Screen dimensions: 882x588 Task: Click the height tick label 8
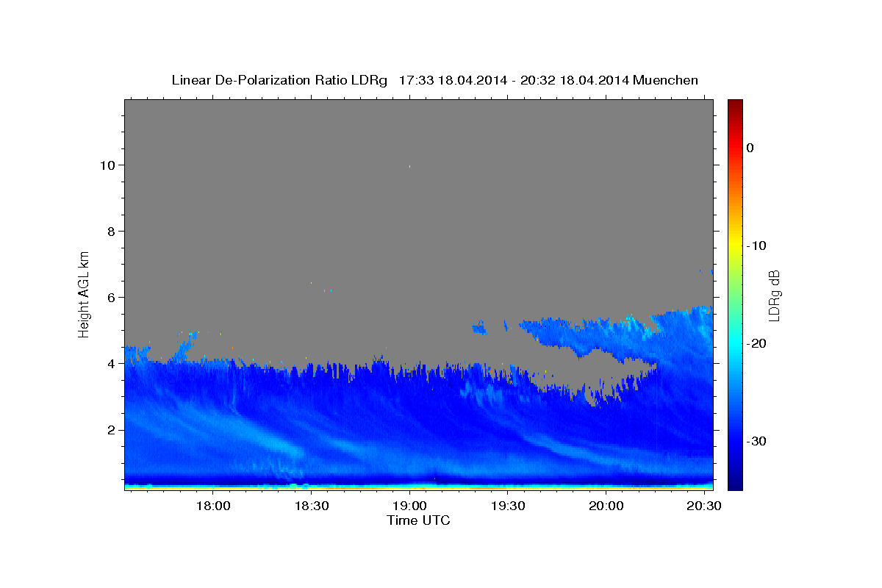coord(112,232)
